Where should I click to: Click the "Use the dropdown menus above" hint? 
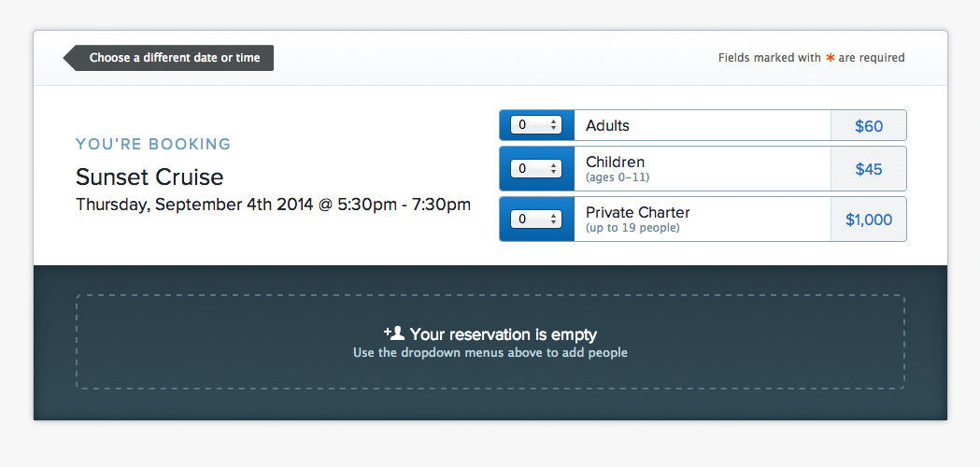pos(490,353)
